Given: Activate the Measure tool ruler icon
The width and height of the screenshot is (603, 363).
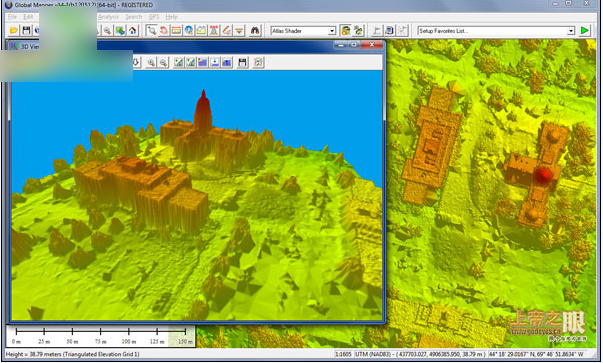Looking at the screenshot, I should point(177,30).
